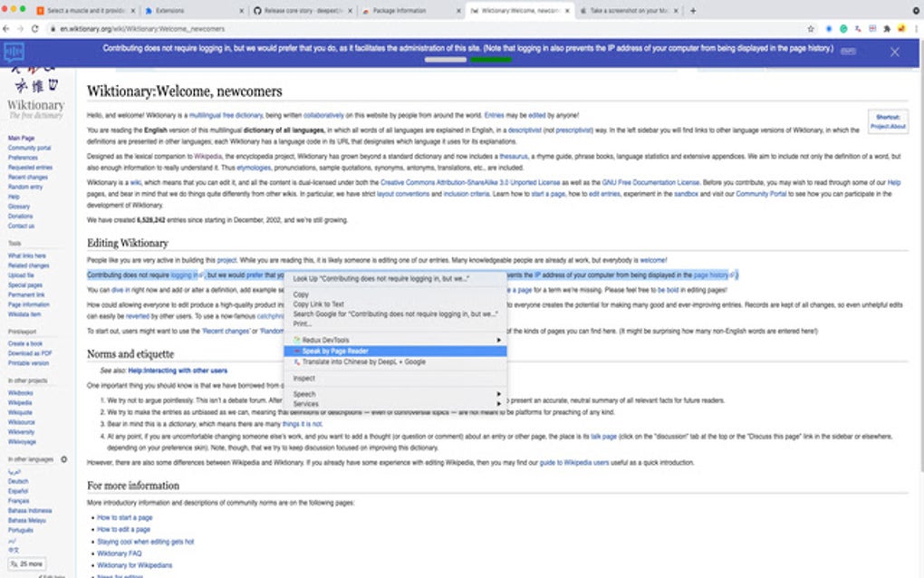This screenshot has height=578, width=924.
Task: Click the browser back arrow
Action: coord(6,28)
